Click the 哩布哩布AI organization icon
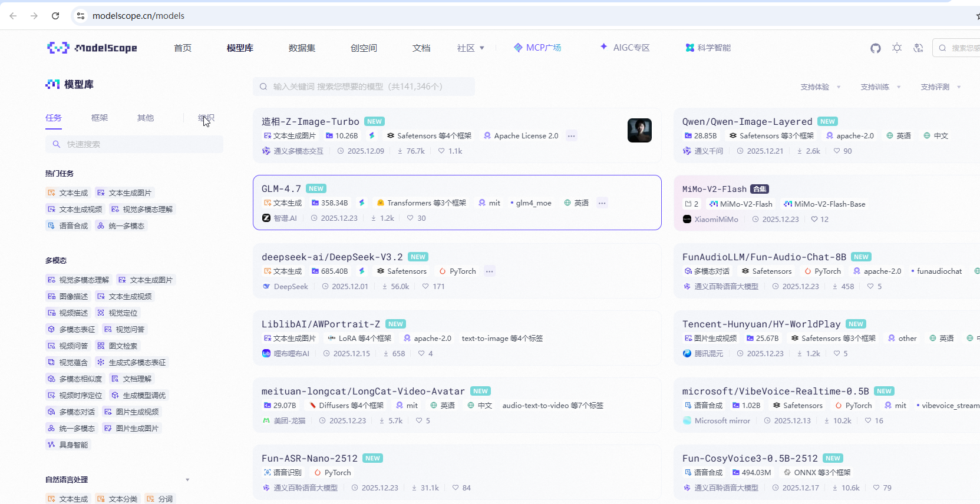 pos(266,353)
